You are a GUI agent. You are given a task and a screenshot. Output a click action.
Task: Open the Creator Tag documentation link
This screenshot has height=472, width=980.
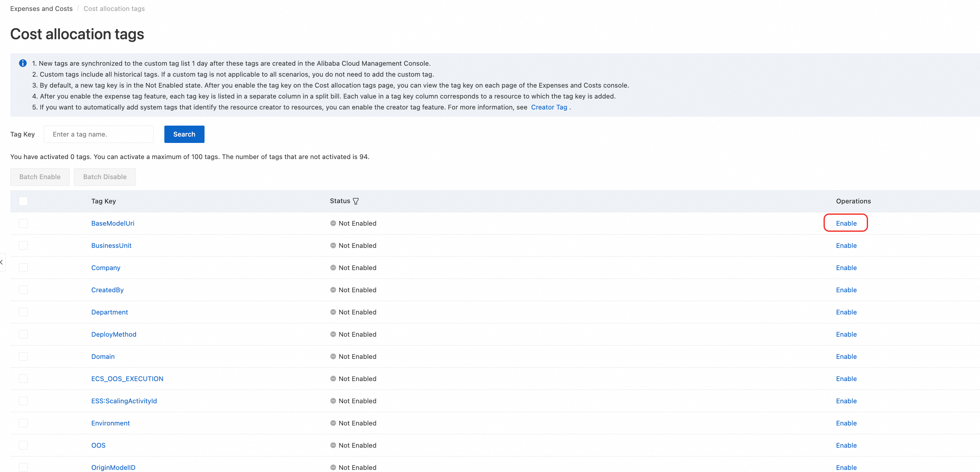[548, 107]
